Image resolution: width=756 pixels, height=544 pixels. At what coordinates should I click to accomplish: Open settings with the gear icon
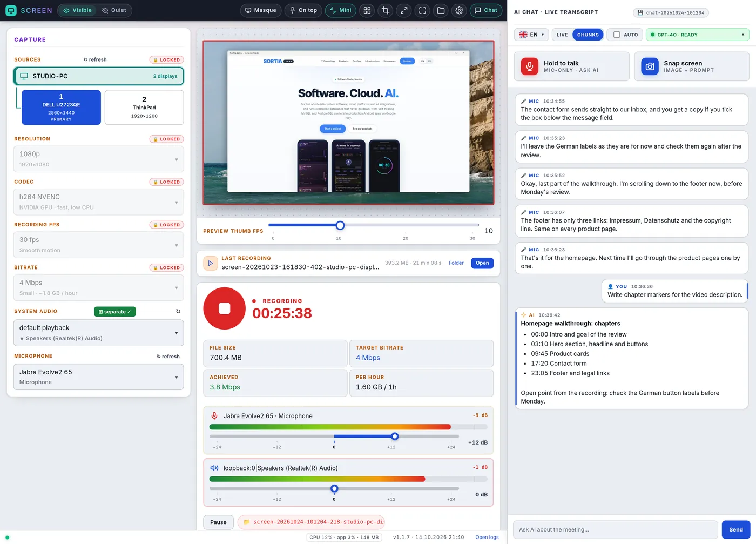(459, 10)
